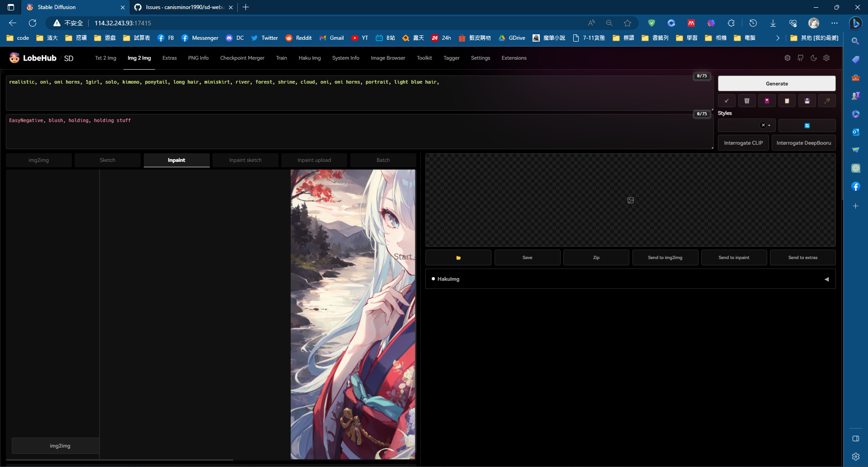Open the settings gear in the header
The height and width of the screenshot is (467, 868).
point(826,58)
